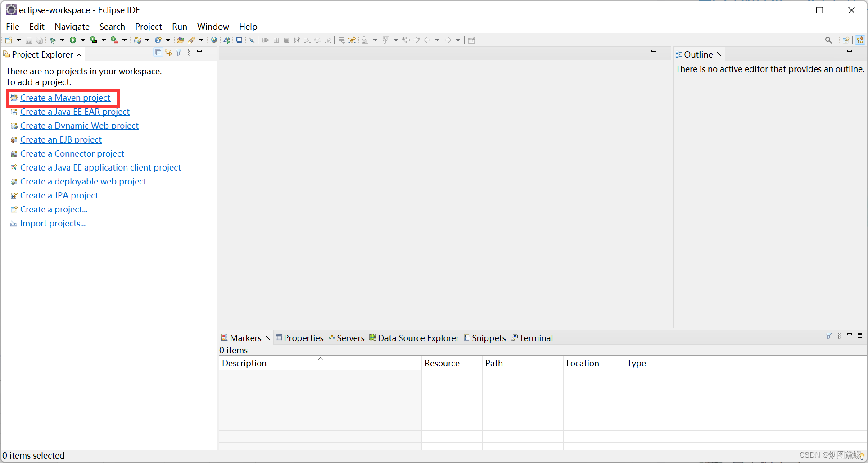Toggle Link with Editor in Project Explorer

coord(168,53)
